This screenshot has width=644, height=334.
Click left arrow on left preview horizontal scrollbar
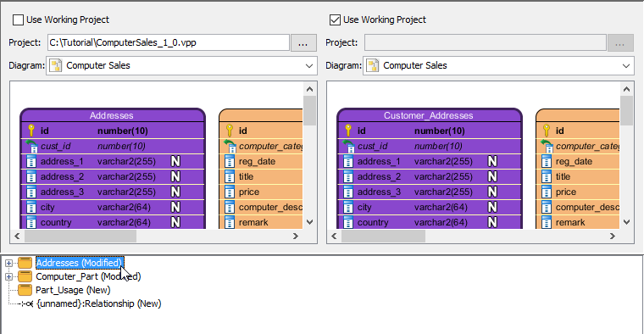point(17,236)
